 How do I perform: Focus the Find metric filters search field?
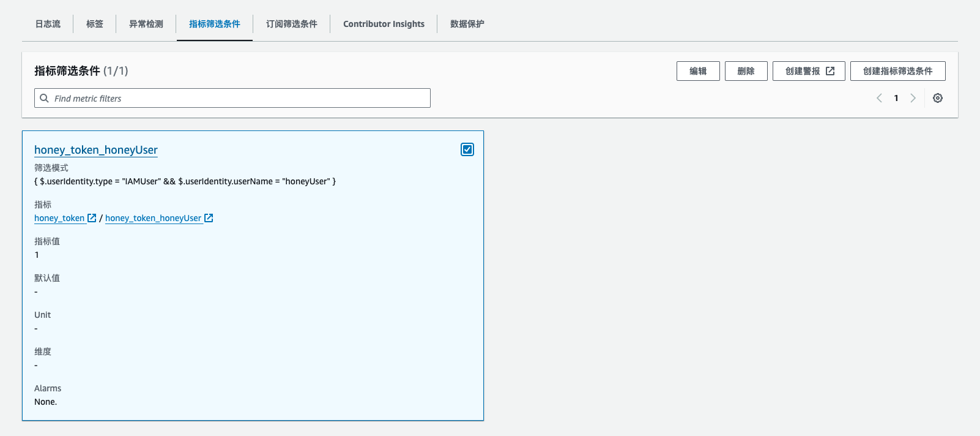pos(239,98)
